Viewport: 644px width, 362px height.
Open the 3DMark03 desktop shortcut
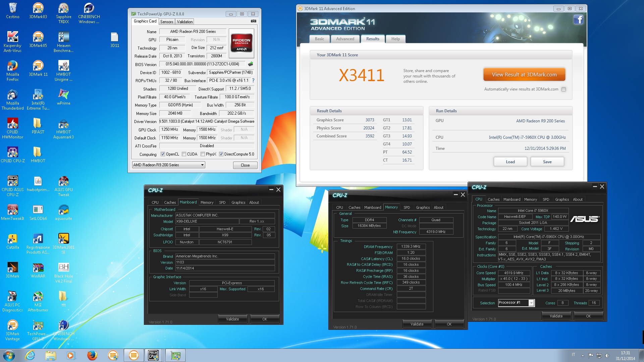pos(38,11)
